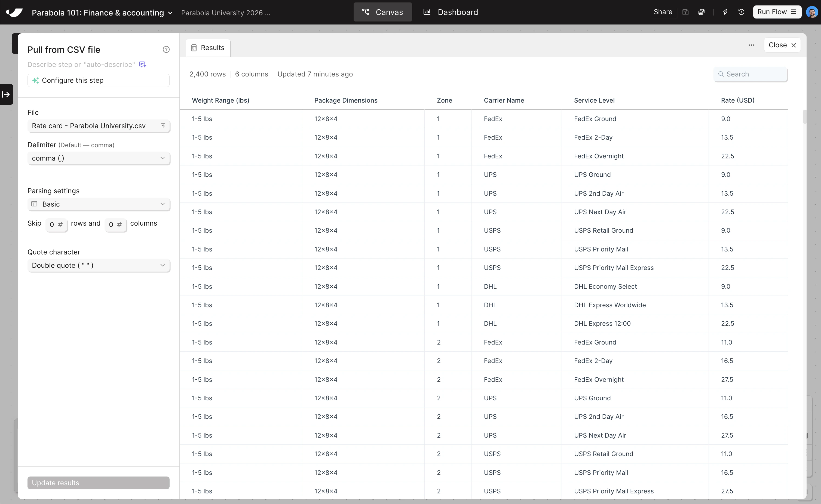Click Configure this step button

pyautogui.click(x=99, y=80)
